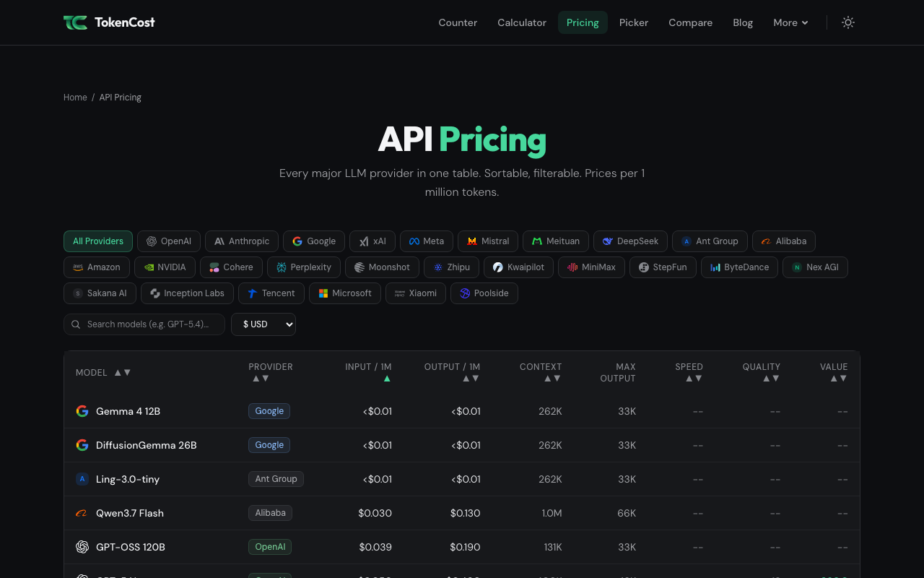Filter by OpenAI provider chip
The height and width of the screenshot is (578, 924).
pyautogui.click(x=169, y=241)
